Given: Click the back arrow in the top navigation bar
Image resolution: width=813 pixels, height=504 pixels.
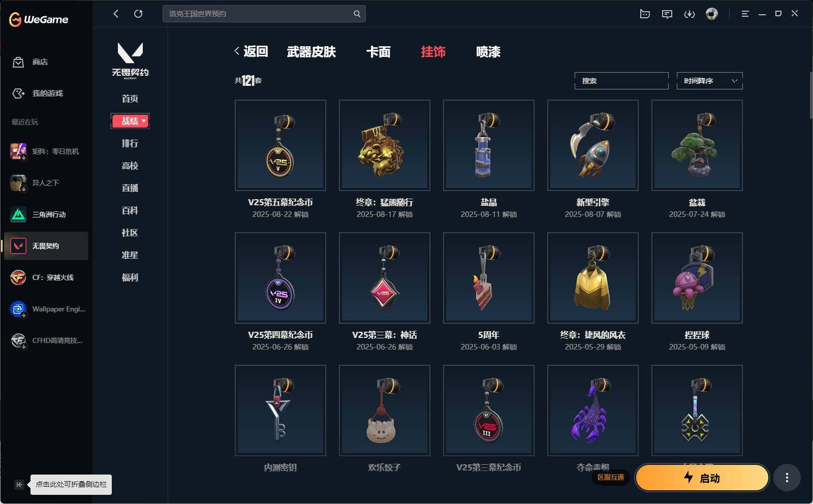Looking at the screenshot, I should point(116,14).
